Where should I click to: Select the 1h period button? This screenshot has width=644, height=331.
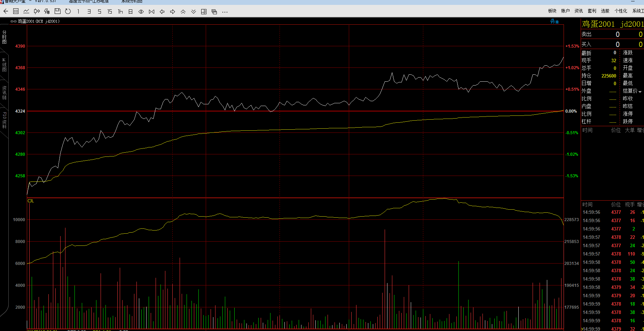(x=120, y=11)
